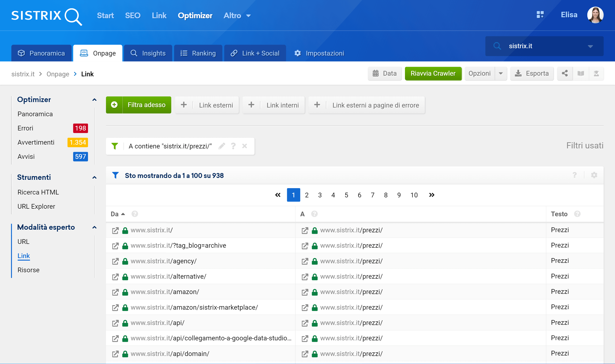Click the Riavvia Crawler button

click(433, 73)
